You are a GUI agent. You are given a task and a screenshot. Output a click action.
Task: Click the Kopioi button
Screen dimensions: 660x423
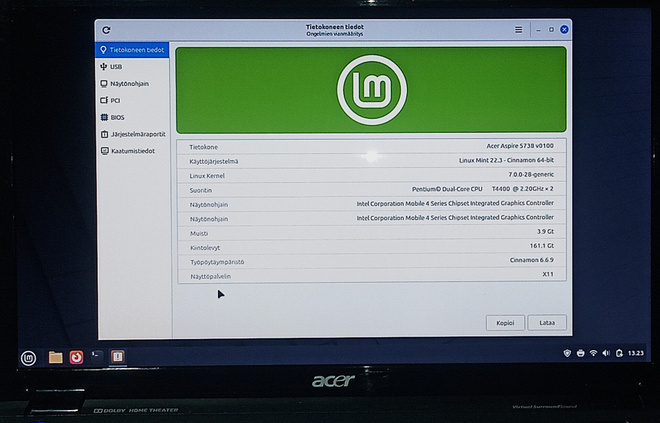pos(505,323)
